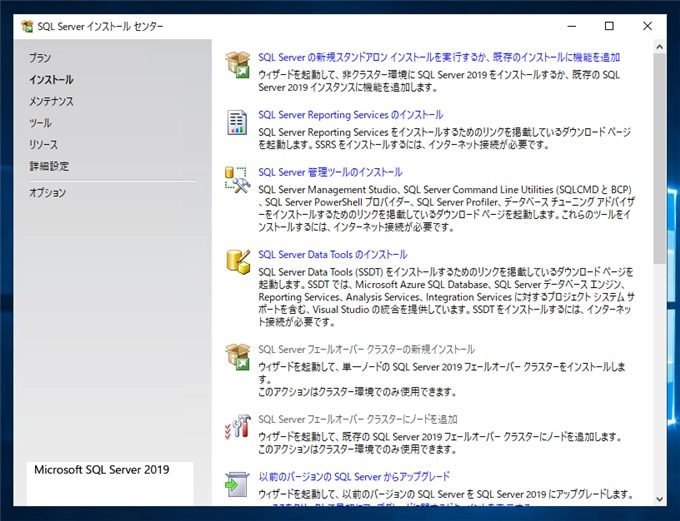Open 詳細設定 in the sidebar

click(49, 166)
